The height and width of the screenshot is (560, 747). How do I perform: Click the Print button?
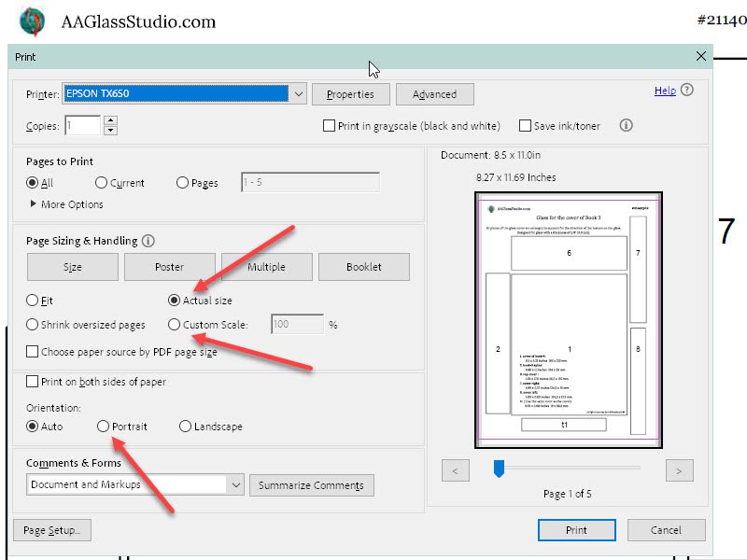[x=576, y=530]
